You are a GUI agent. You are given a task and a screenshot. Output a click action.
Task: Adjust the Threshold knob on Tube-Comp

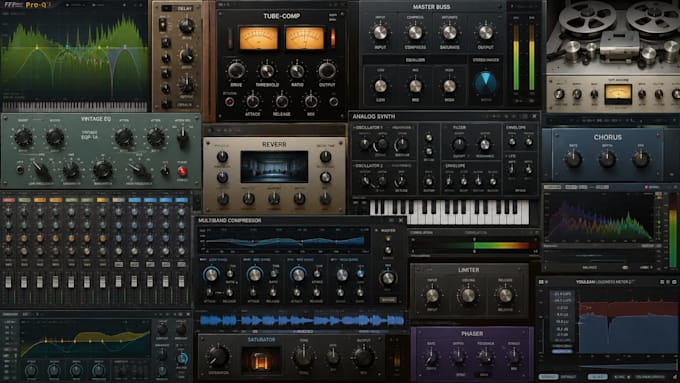pyautogui.click(x=267, y=70)
